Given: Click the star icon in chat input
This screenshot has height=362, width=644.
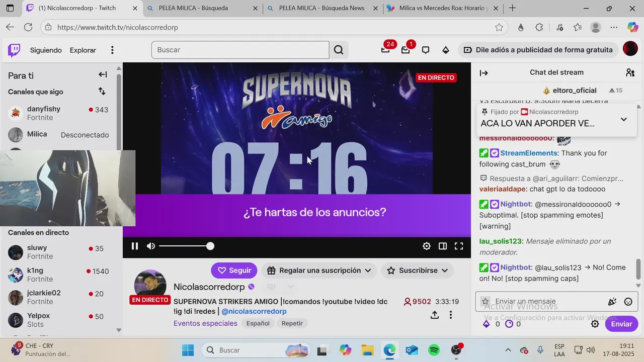Looking at the screenshot, I should pos(486,302).
